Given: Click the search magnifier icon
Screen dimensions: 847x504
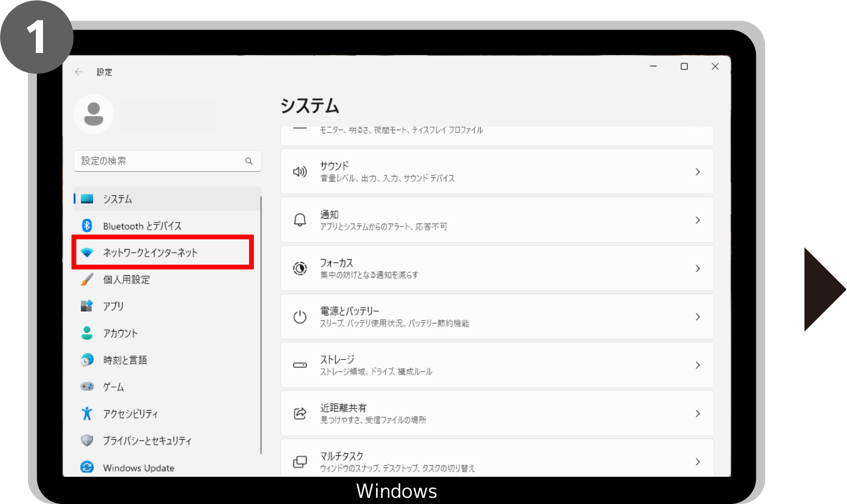Looking at the screenshot, I should click(249, 161).
